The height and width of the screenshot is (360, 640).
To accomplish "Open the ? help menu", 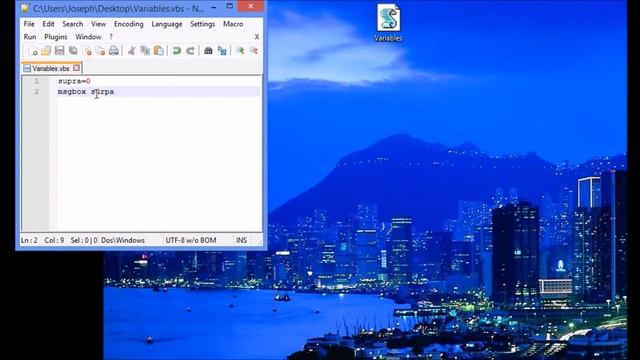I will pos(111,37).
